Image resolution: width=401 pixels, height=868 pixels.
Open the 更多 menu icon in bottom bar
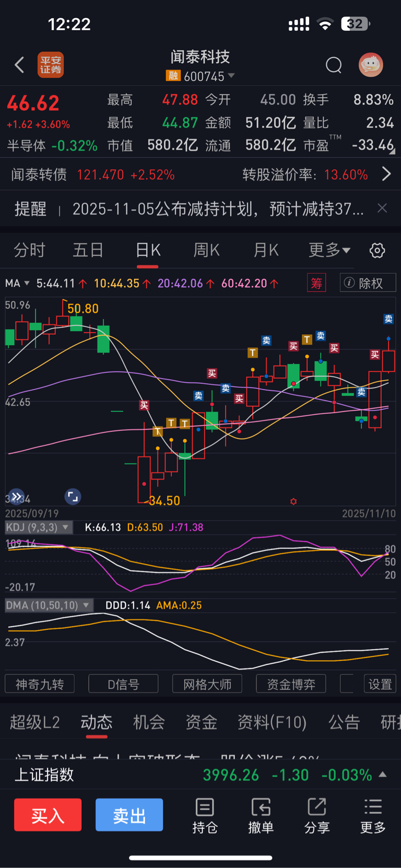[373, 816]
